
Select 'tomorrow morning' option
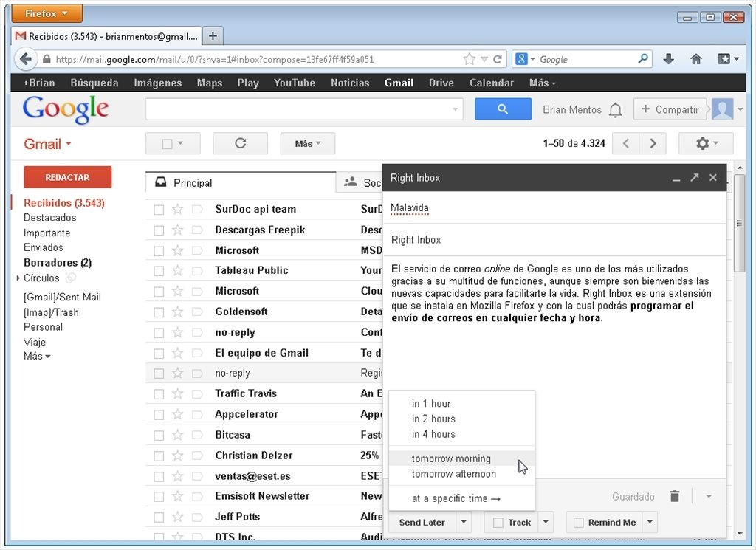pos(462,458)
